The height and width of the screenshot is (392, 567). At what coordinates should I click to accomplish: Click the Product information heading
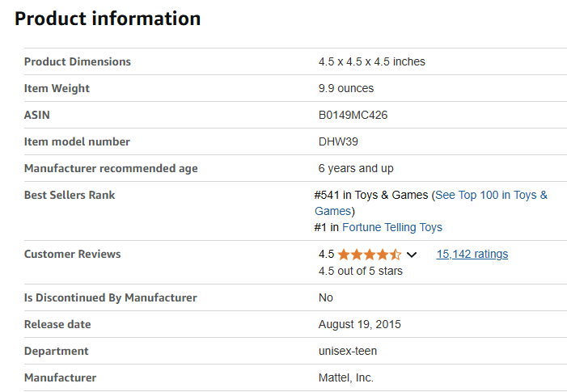pyautogui.click(x=108, y=19)
